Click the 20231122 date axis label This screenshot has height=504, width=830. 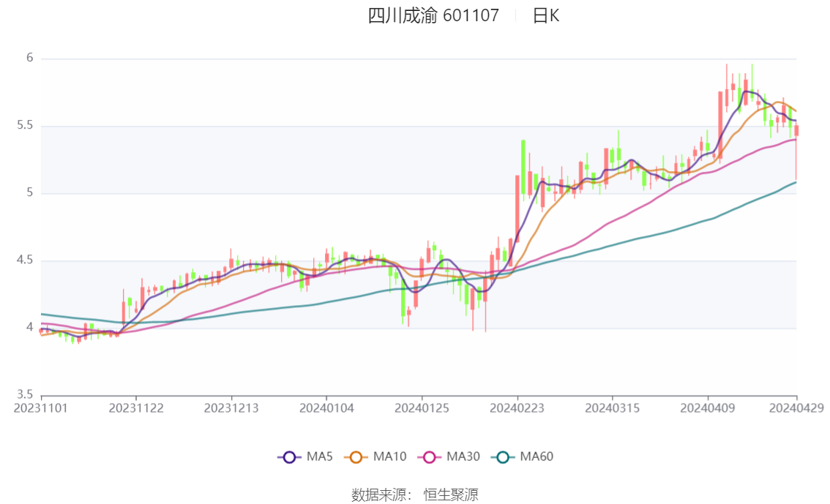tap(136, 408)
